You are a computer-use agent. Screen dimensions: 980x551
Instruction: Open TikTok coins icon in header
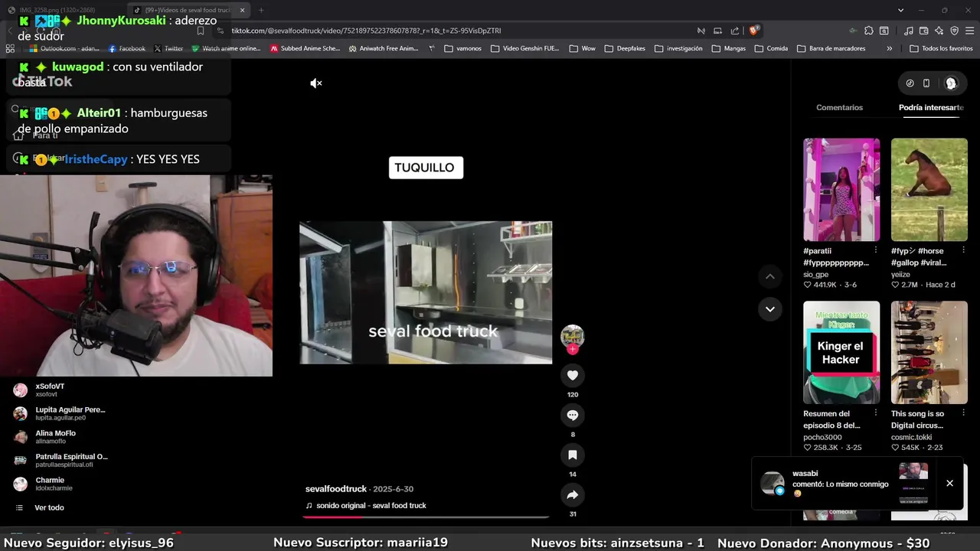tap(910, 83)
